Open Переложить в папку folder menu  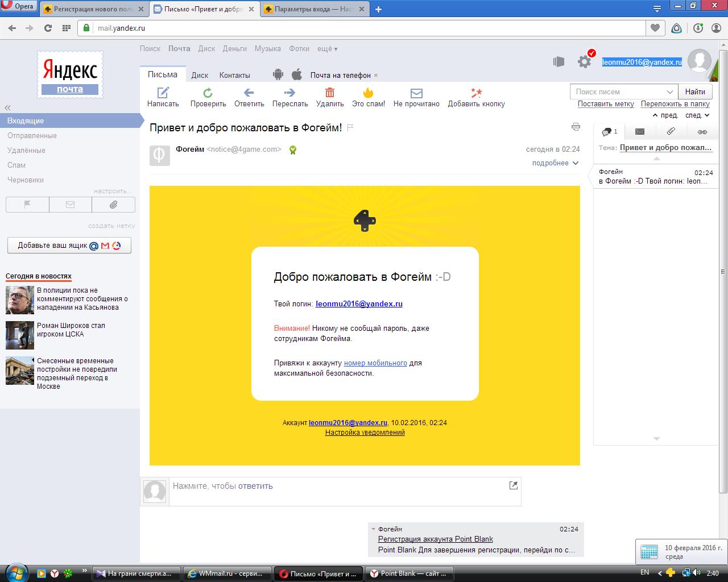675,104
